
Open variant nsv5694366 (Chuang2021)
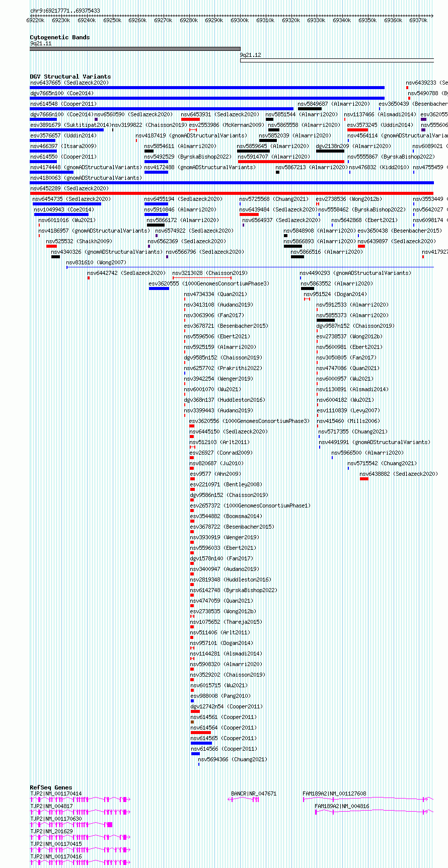(x=233, y=759)
